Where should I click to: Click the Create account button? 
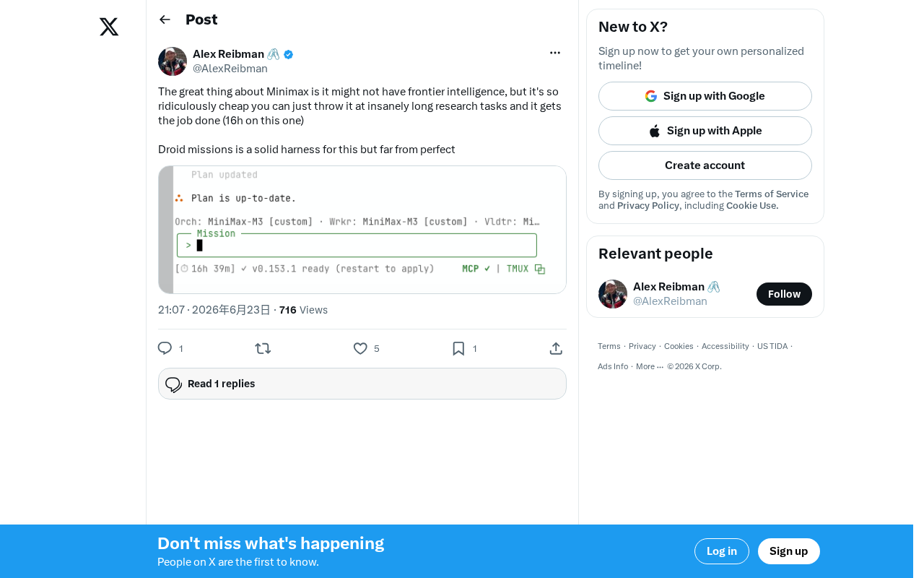705,165
